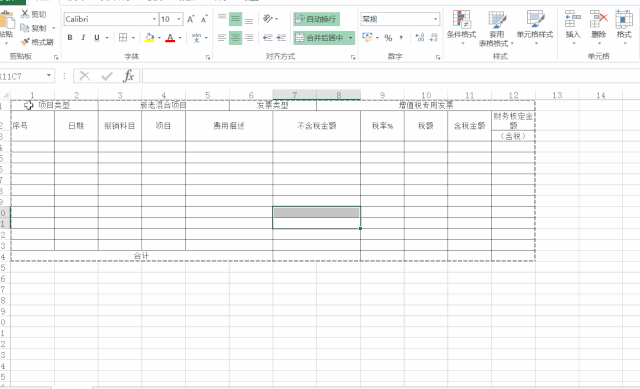This screenshot has height=389, width=640.
Task: Toggle Underline formatting
Action: click(97, 38)
